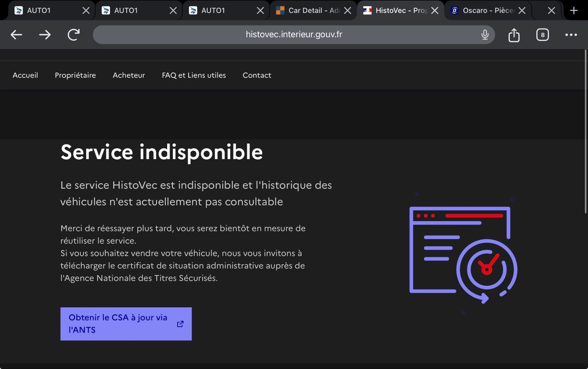Tap the microphone icon in address bar

click(x=485, y=35)
